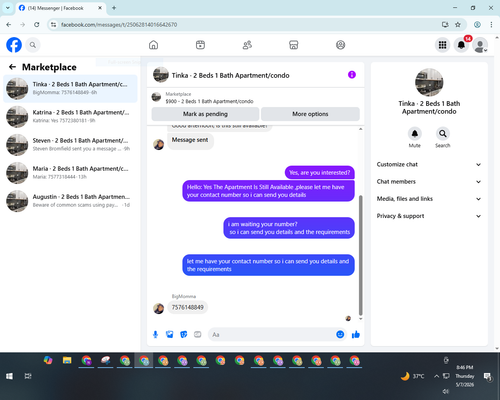Viewport: 500px width, 400px height.
Task: Go to the Home feed icon
Action: pos(153,45)
